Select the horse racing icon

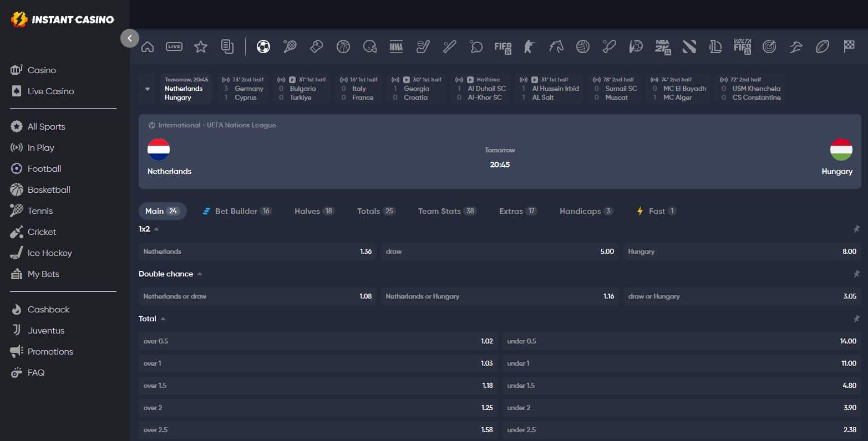556,47
